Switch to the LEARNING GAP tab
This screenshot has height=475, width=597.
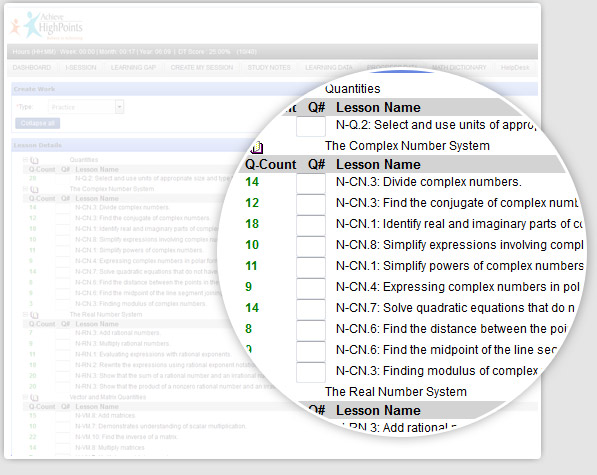(x=133, y=67)
